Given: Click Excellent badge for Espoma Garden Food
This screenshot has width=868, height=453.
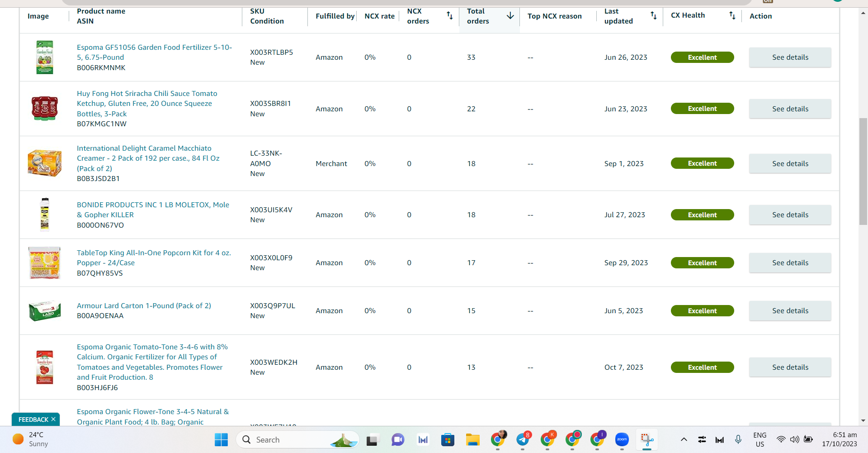Looking at the screenshot, I should (702, 57).
